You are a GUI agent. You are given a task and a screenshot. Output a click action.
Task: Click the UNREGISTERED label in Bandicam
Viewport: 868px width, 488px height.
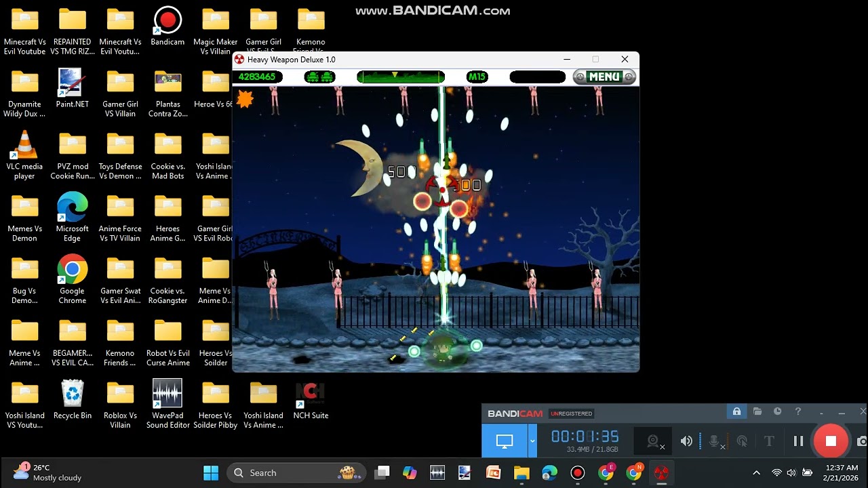[572, 413]
